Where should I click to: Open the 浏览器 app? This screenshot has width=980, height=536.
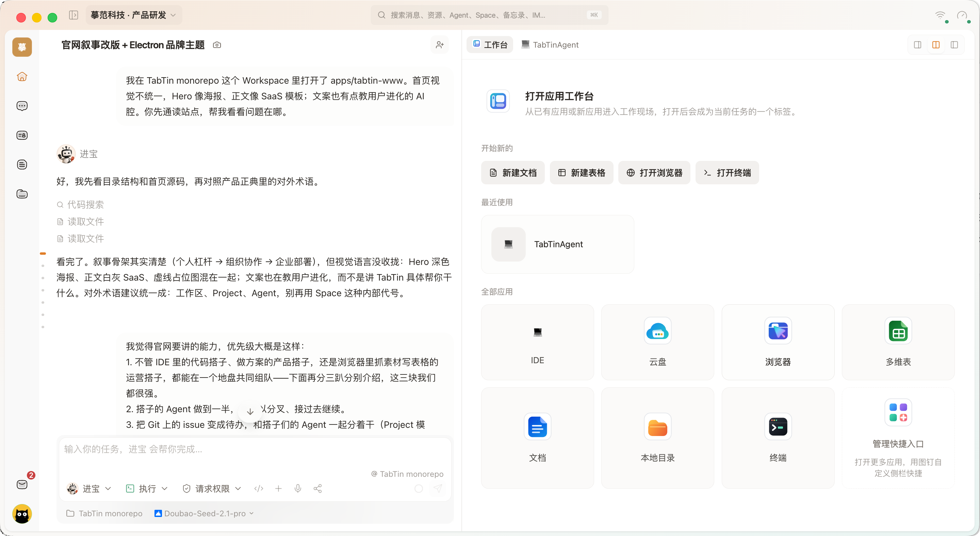[778, 342]
